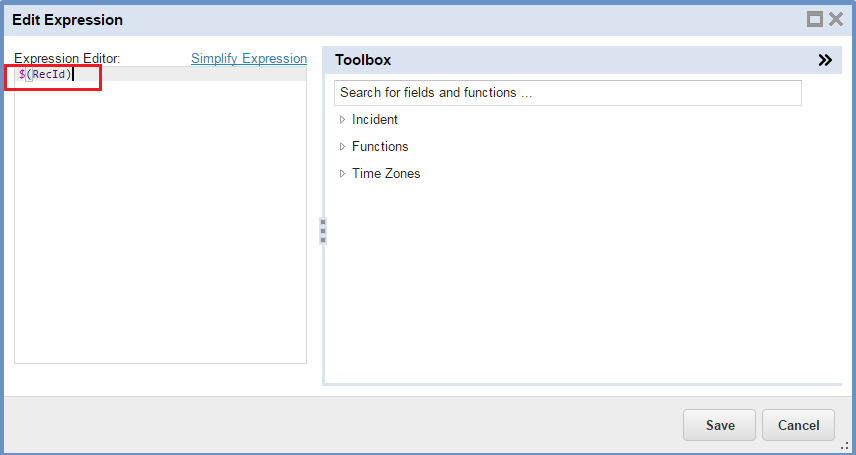Select the Time Zones tree item label
Screen dimensions: 856x455
[x=386, y=174]
